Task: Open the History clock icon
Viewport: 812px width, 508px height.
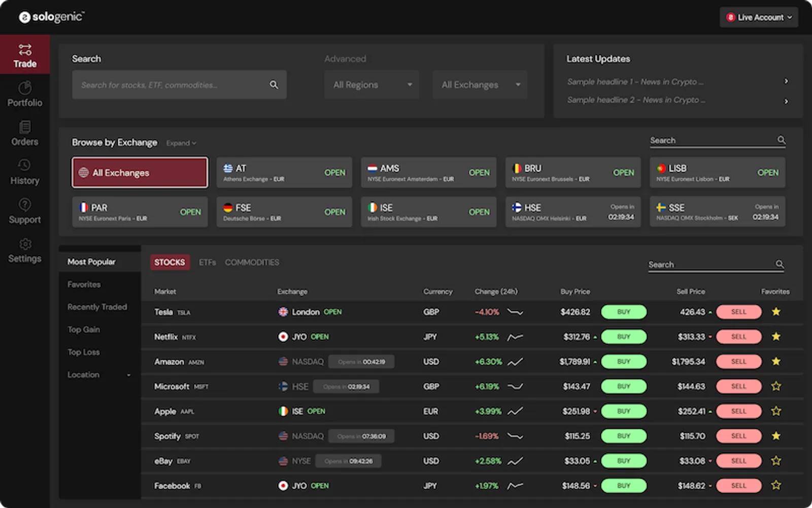Action: 24,165
